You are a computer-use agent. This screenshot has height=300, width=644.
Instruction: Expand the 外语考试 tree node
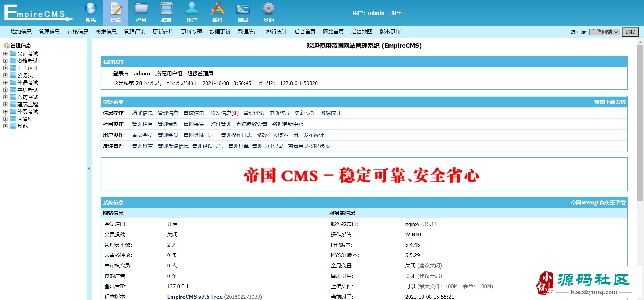[5, 82]
